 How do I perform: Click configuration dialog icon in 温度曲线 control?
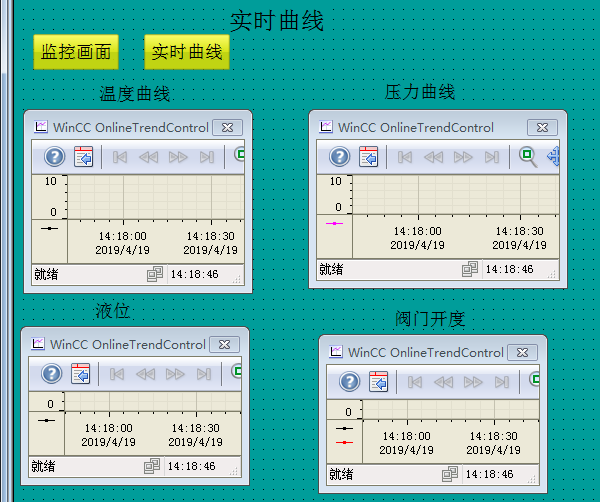tap(83, 156)
